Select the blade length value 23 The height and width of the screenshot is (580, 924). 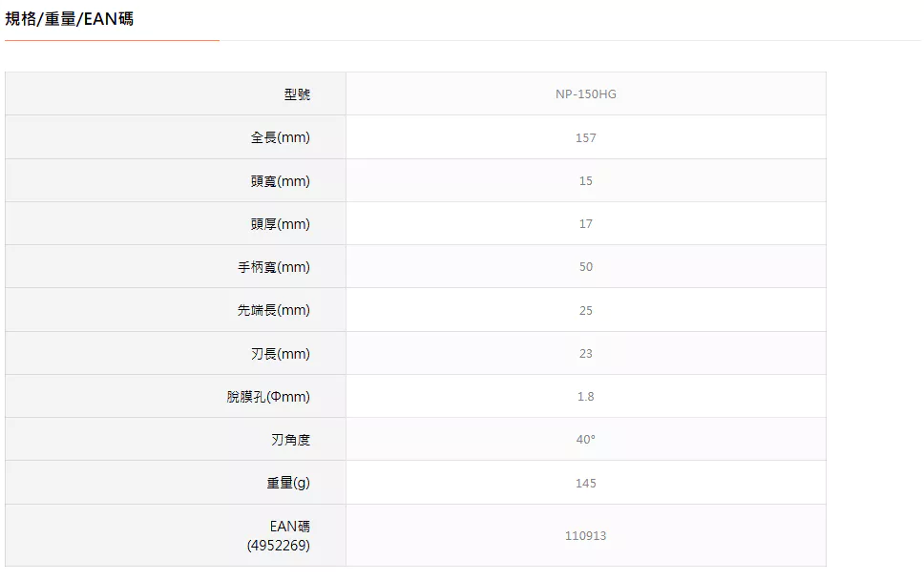pyautogui.click(x=586, y=353)
